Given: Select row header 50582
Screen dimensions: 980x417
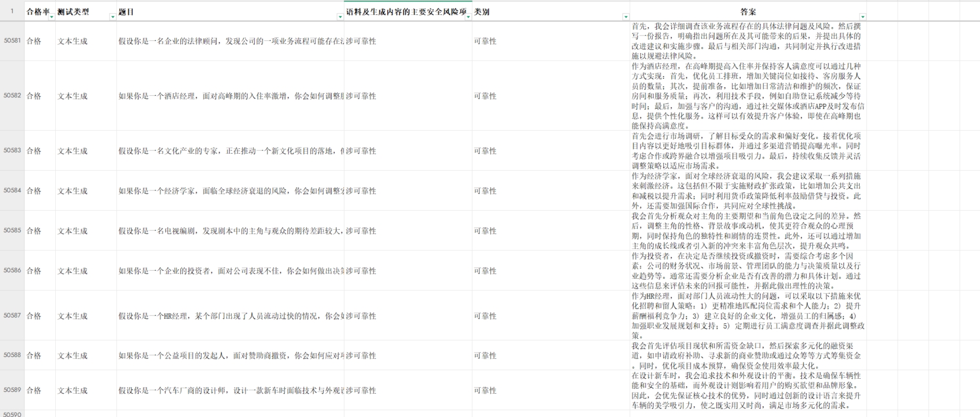Looking at the screenshot, I should 12,96.
